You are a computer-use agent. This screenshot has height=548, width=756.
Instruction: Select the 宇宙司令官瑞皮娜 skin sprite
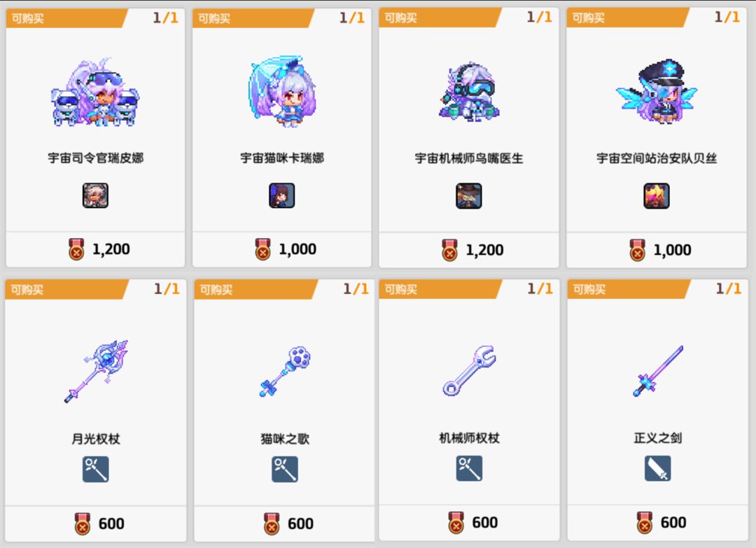click(x=95, y=92)
